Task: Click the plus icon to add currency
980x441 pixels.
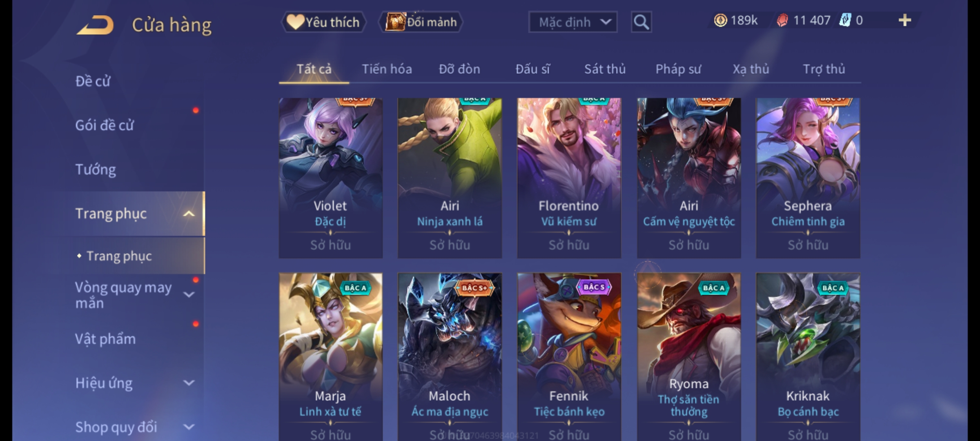Action: [905, 20]
